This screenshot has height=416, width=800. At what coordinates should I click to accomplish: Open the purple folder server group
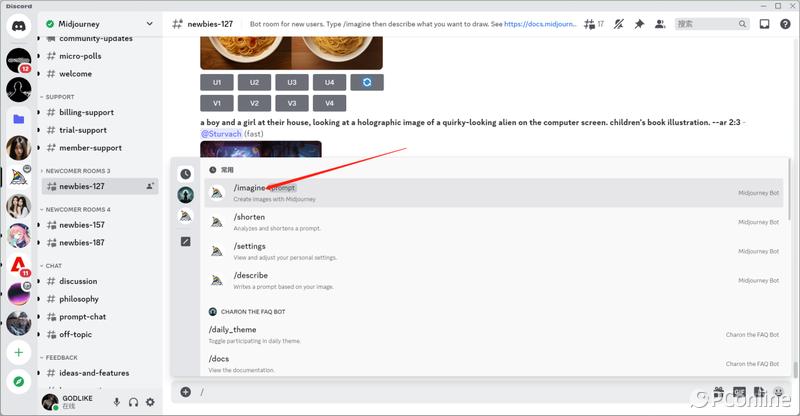[x=19, y=119]
